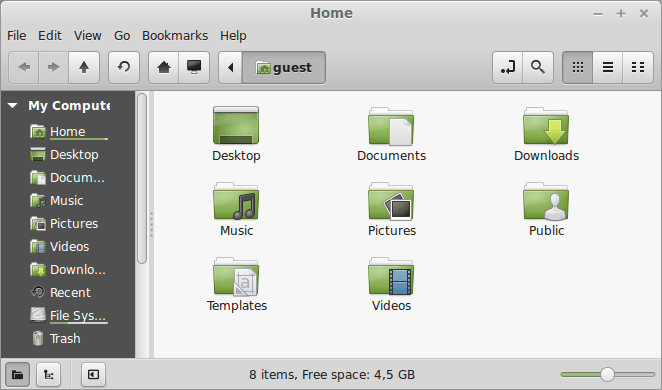Open Computer via the monitor toolbar icon
The image size is (662, 390).
[x=194, y=68]
